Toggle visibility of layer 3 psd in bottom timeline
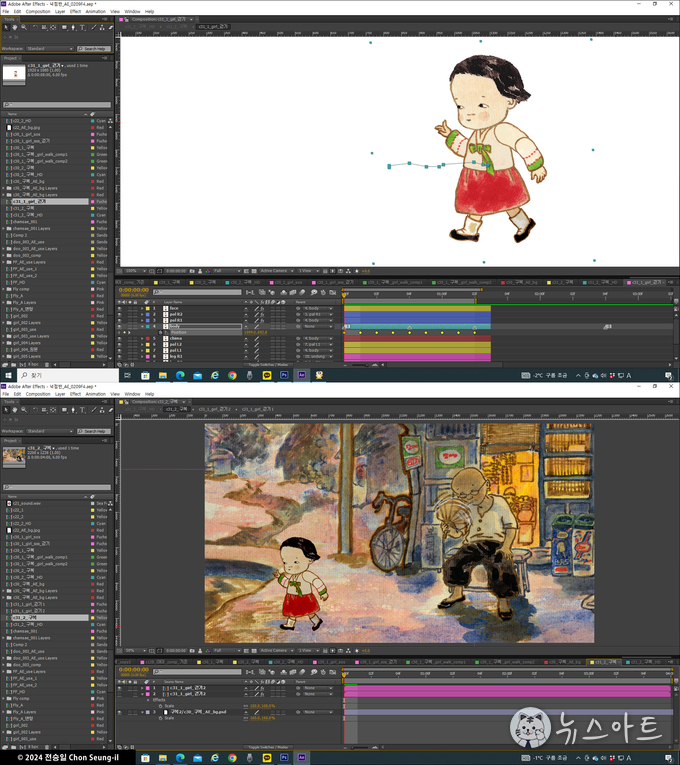Image resolution: width=680 pixels, height=765 pixels. pos(120,712)
